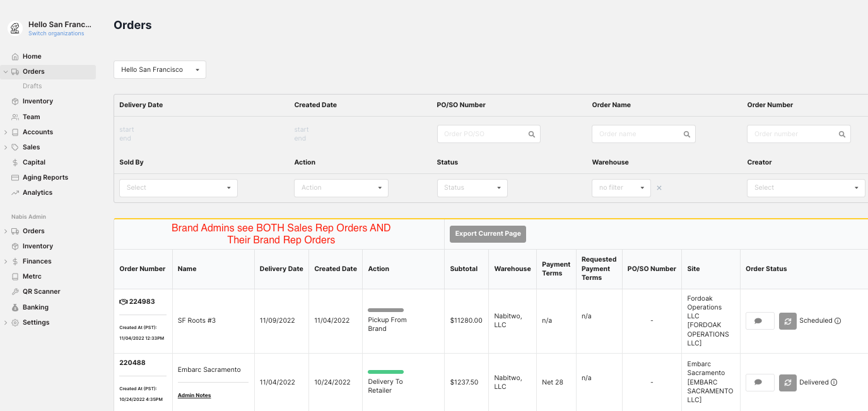
Task: Click the Export Current Page button
Action: click(488, 234)
